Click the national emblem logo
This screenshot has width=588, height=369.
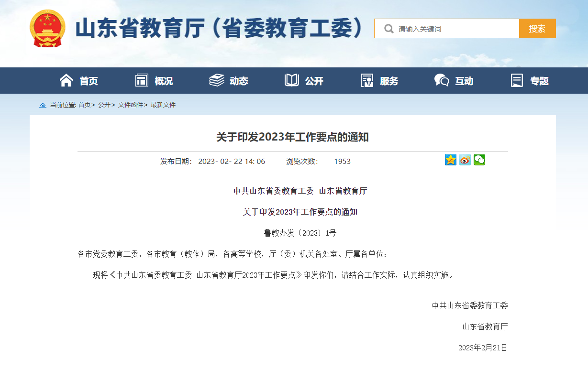click(x=47, y=29)
